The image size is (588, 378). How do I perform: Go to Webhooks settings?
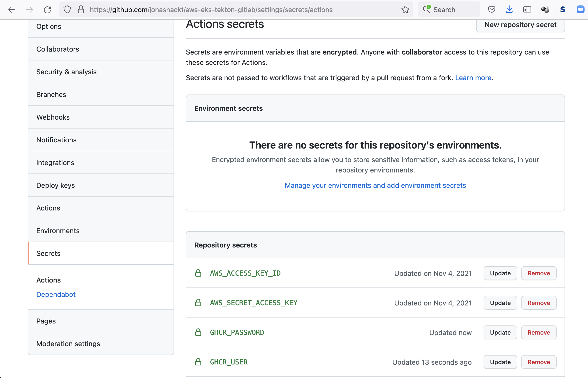coord(53,117)
